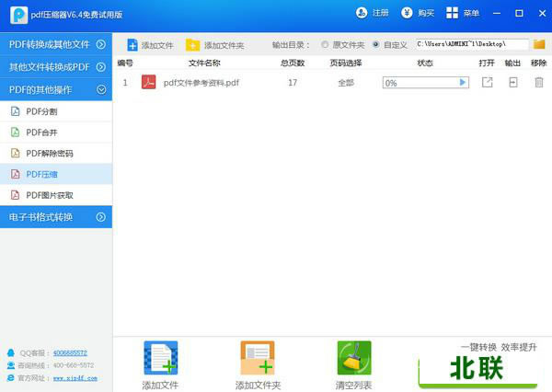Click the hotline number 400-668-5572
The height and width of the screenshot is (392, 552).
pos(74,365)
